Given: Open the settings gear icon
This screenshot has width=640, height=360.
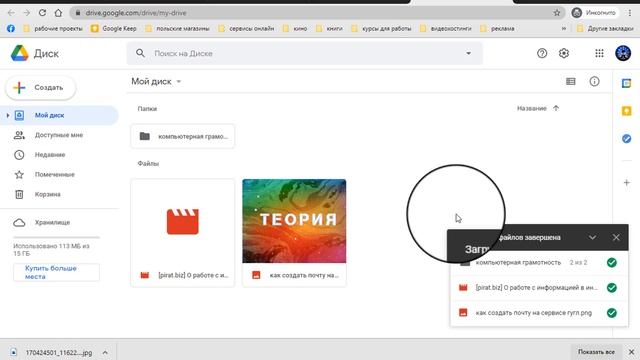Looking at the screenshot, I should (x=564, y=53).
